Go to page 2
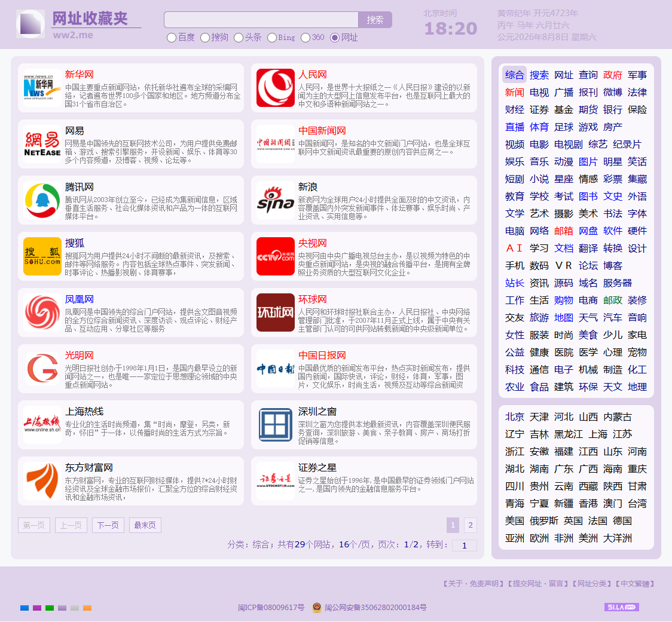The height and width of the screenshot is (622, 672). (470, 525)
